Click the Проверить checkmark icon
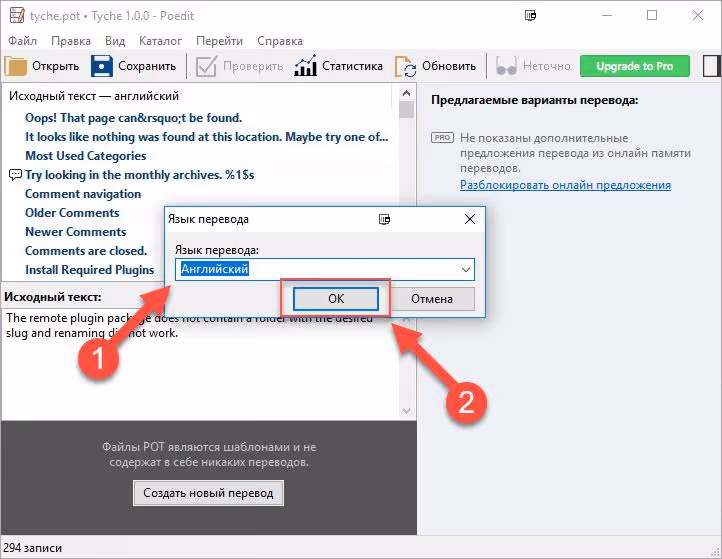Viewport: 722px width, 559px height. tap(206, 66)
